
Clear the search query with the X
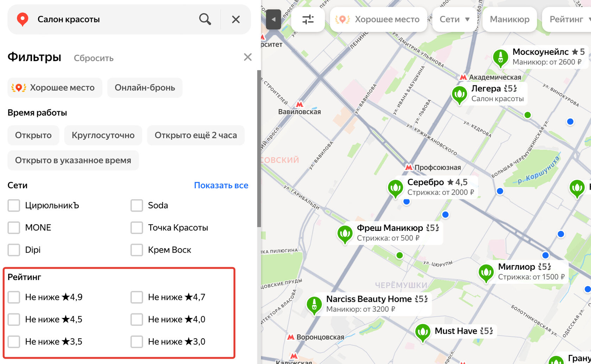click(236, 19)
